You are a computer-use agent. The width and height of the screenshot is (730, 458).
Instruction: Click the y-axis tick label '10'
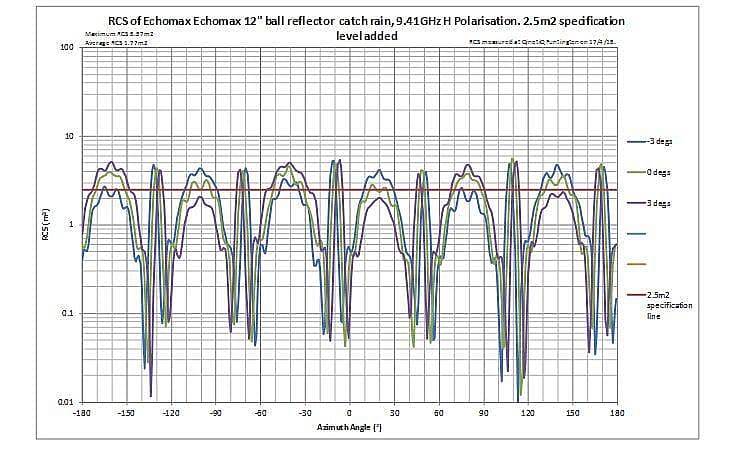coord(69,136)
